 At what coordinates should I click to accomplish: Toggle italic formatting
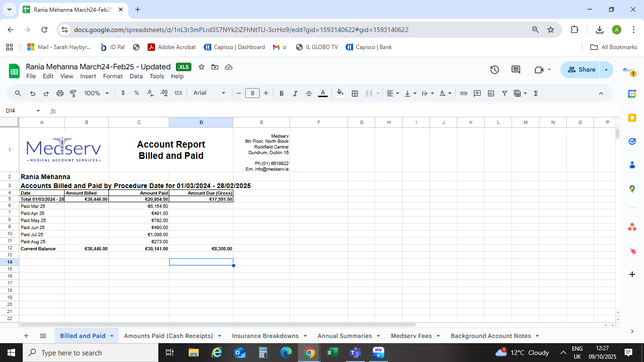pyautogui.click(x=295, y=93)
